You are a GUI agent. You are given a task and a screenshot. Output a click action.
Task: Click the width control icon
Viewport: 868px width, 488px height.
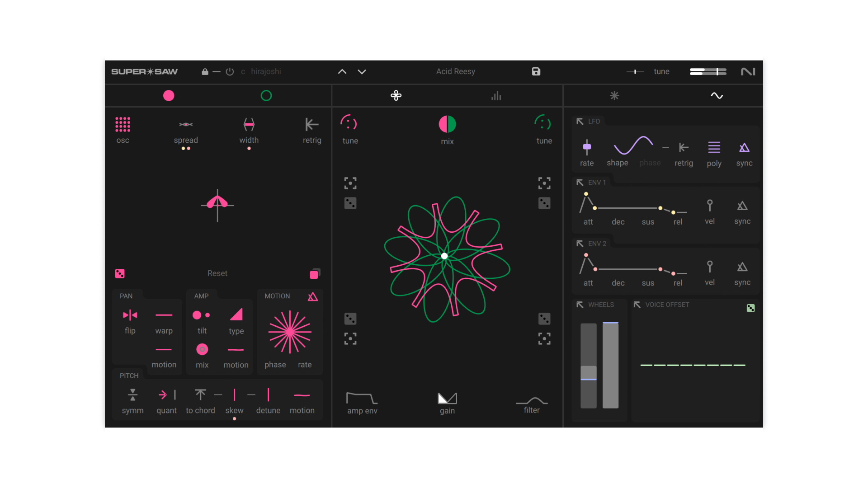click(x=249, y=124)
